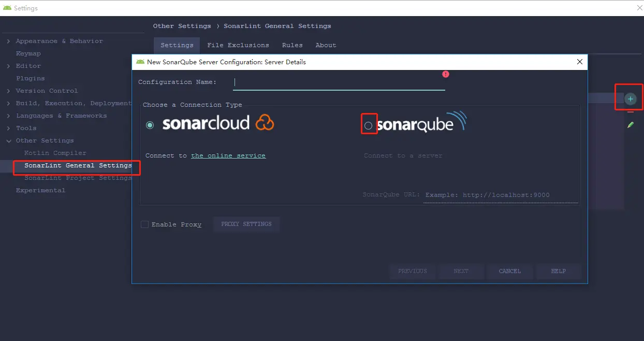Image resolution: width=644 pixels, height=341 pixels.
Task: Click the PREVIOUS button
Action: tap(413, 271)
